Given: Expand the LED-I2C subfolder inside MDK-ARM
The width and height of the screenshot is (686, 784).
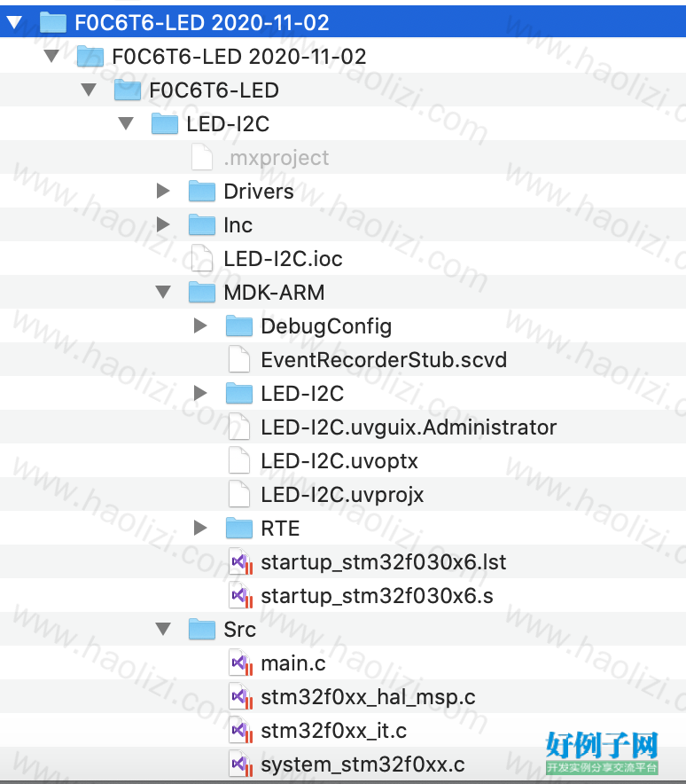Looking at the screenshot, I should 200,393.
